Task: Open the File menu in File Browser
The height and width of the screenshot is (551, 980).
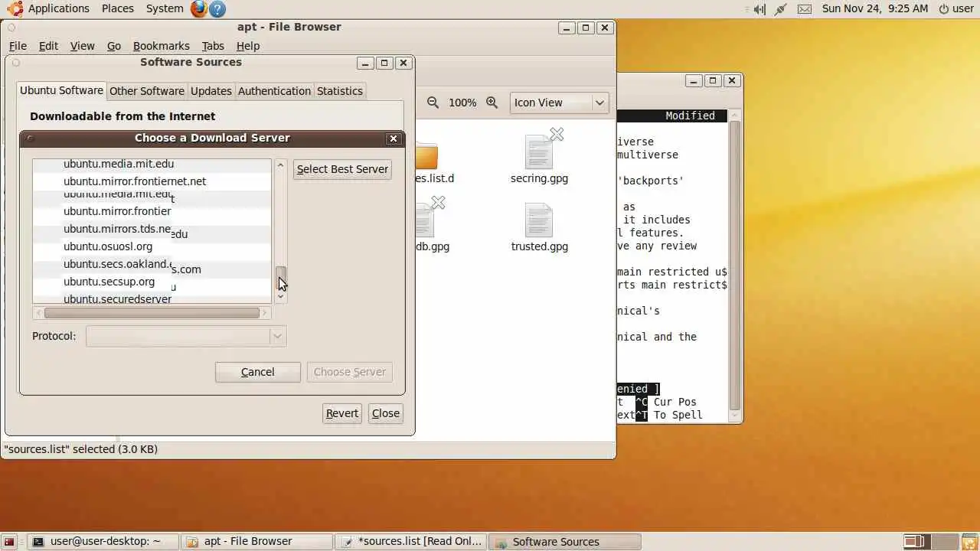Action: 18,46
